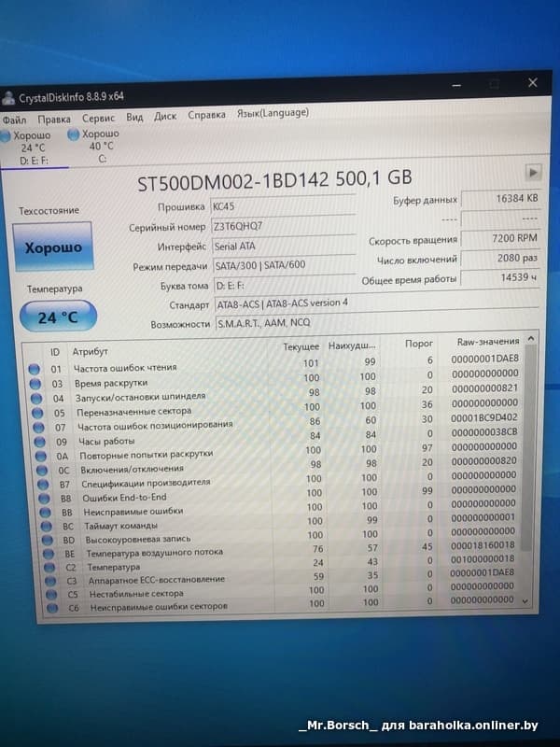Select the Частота ошибок чтения row text

coord(125,367)
